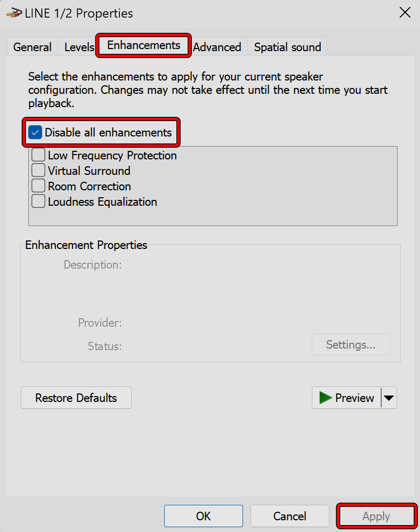
Task: Click the Apply button
Action: click(376, 516)
